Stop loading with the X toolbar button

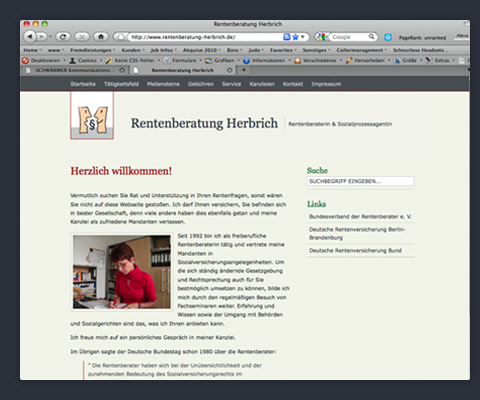point(82,36)
